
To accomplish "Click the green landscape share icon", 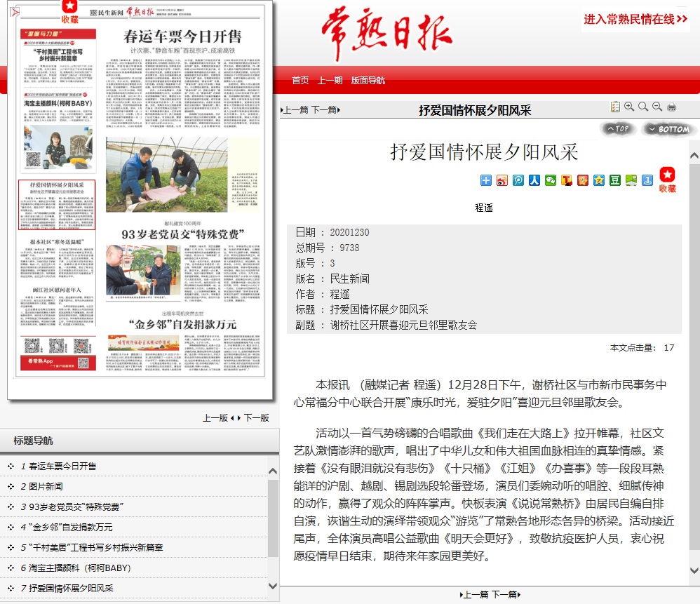I will (631, 180).
